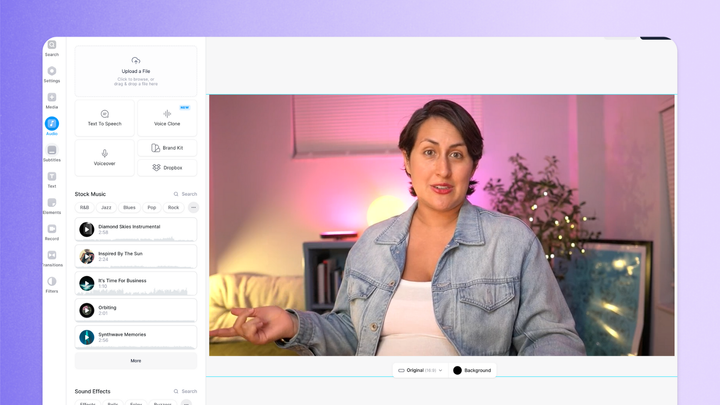Click the Text To Speech button
This screenshot has height=405, width=720.
[105, 118]
